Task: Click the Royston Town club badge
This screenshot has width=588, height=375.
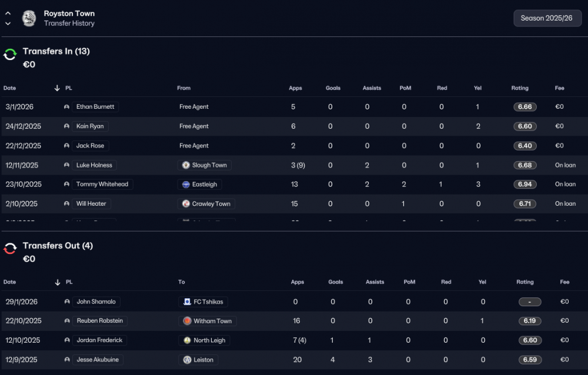Action: pyautogui.click(x=29, y=18)
